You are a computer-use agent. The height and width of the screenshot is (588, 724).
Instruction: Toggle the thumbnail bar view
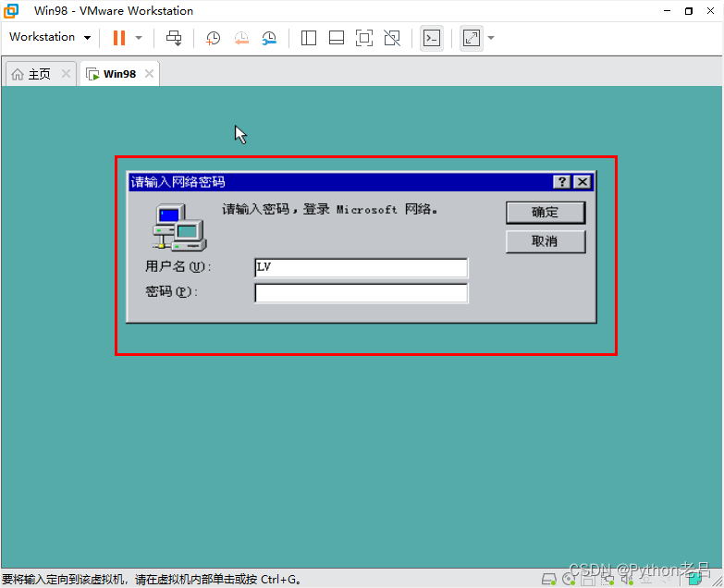point(337,38)
